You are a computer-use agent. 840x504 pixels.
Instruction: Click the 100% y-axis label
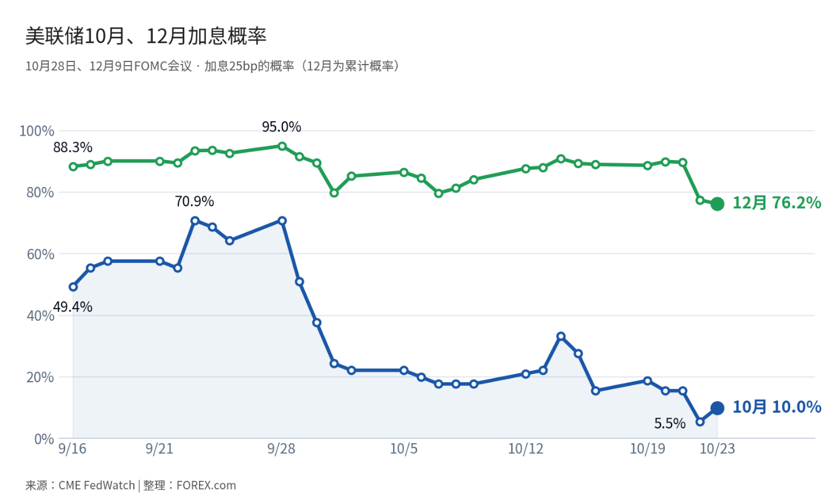(x=37, y=131)
